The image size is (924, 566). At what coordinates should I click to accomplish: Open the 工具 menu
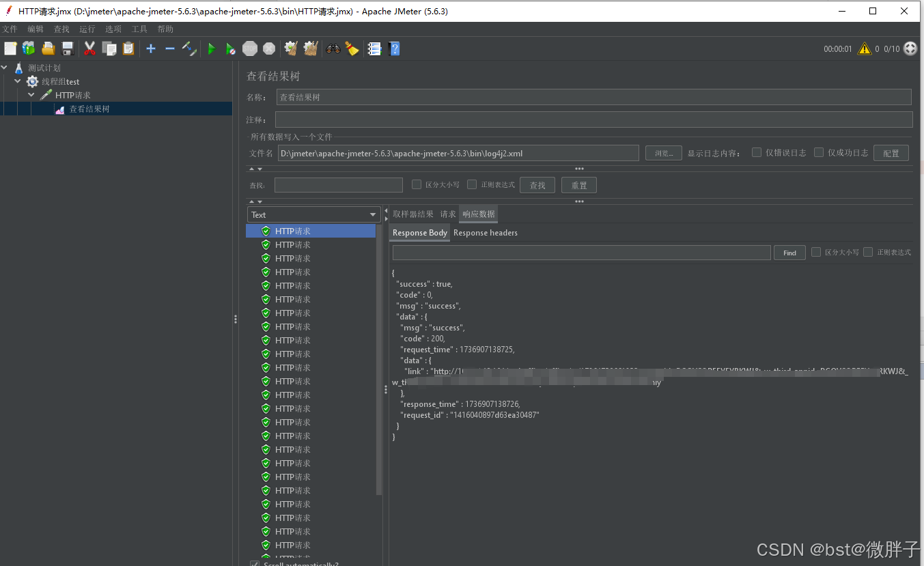pyautogui.click(x=139, y=29)
